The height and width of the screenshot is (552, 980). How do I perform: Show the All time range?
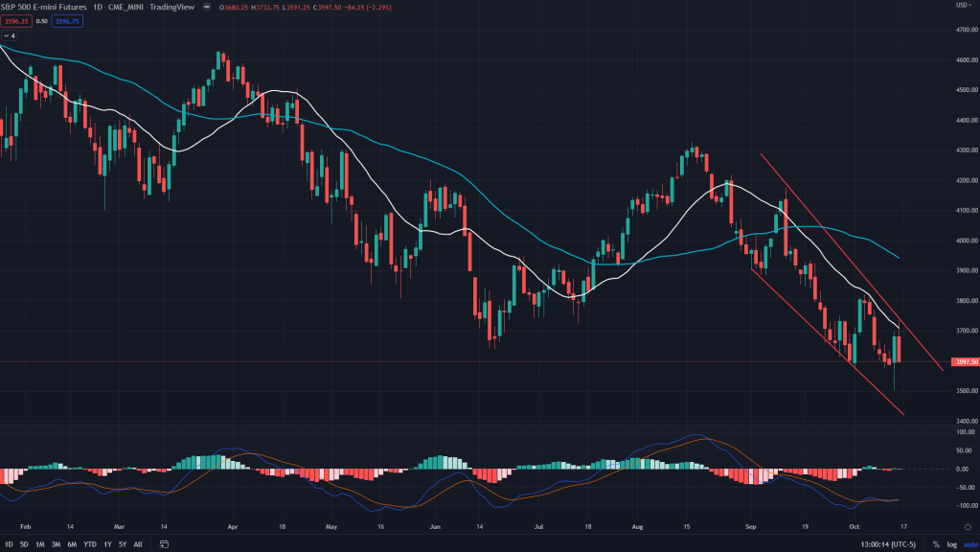138,544
